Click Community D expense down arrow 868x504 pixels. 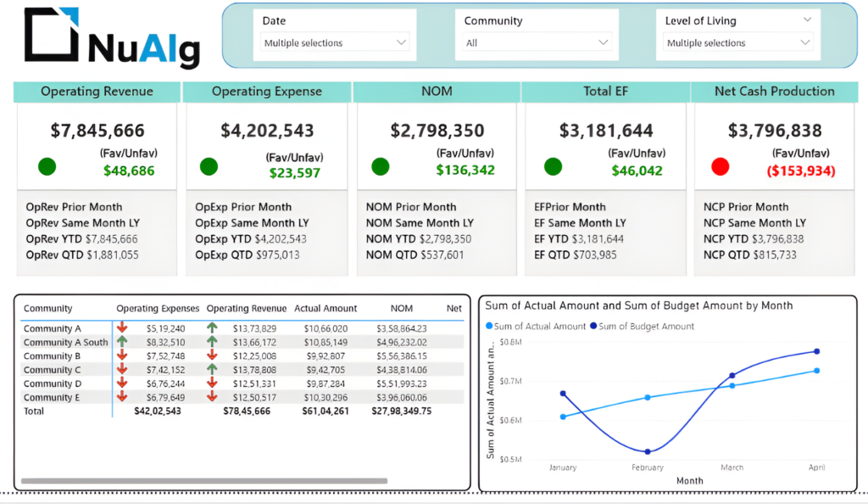pyautogui.click(x=122, y=384)
